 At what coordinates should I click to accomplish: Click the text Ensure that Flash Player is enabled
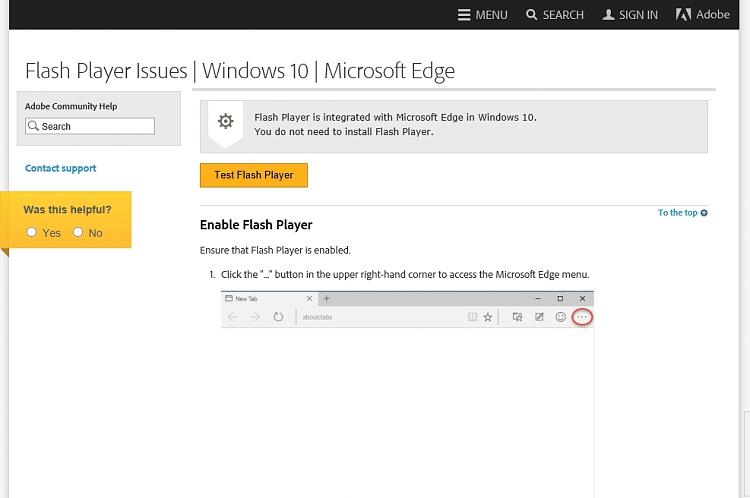point(275,250)
